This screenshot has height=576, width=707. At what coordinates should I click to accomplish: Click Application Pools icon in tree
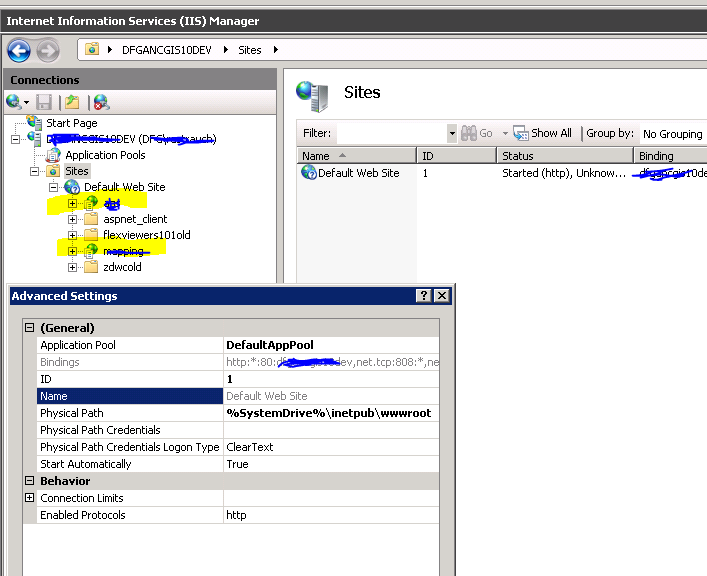pyautogui.click(x=53, y=155)
